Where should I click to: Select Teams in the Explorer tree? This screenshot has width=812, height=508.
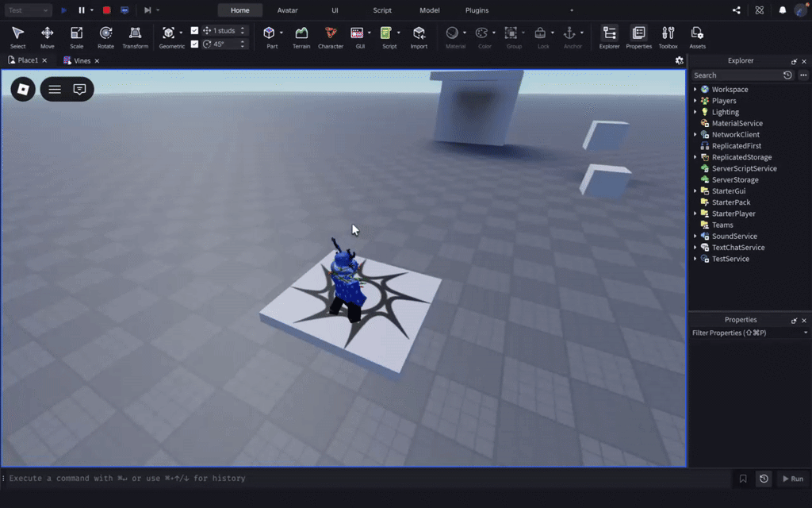coord(722,225)
